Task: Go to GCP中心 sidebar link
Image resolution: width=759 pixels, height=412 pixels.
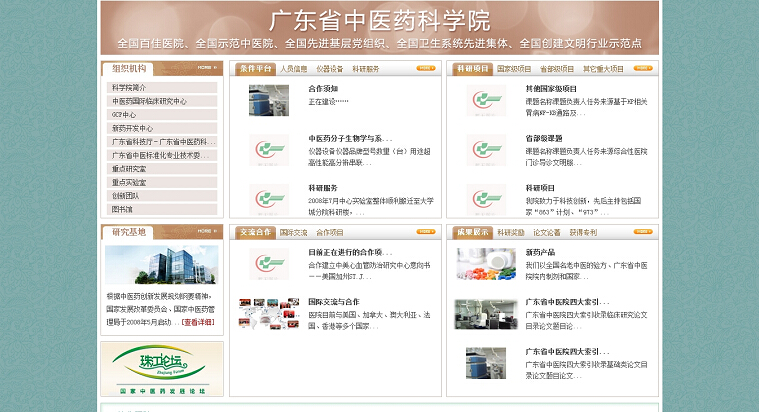Action: coord(124,115)
